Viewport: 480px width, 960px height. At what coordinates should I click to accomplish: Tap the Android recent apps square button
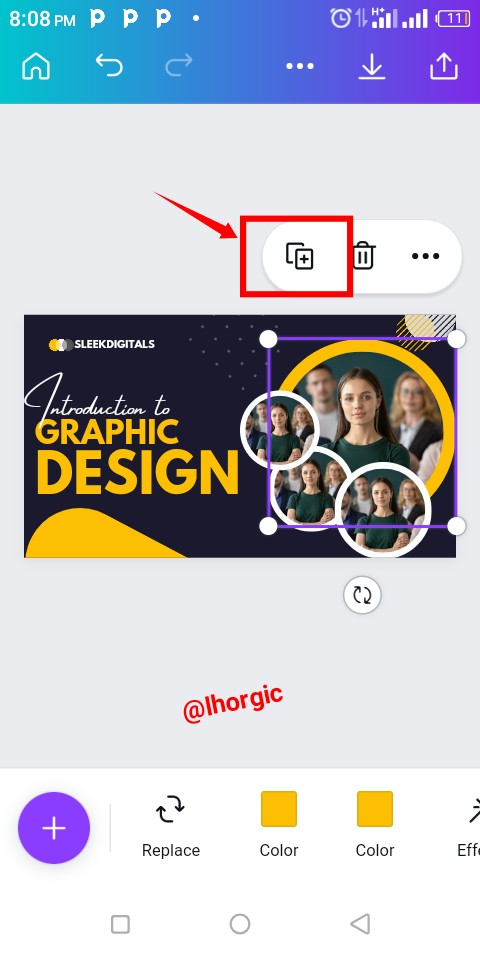click(120, 924)
